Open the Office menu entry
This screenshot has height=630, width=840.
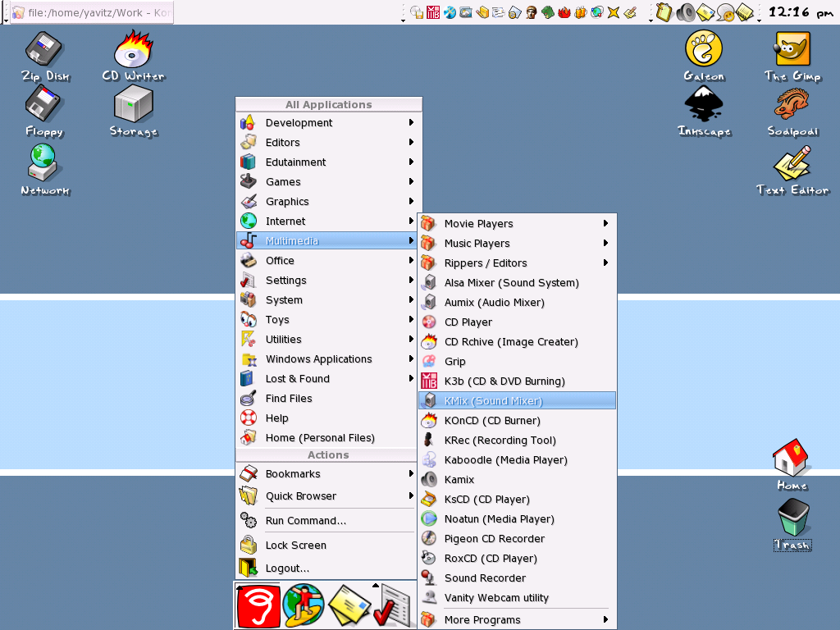(x=328, y=261)
